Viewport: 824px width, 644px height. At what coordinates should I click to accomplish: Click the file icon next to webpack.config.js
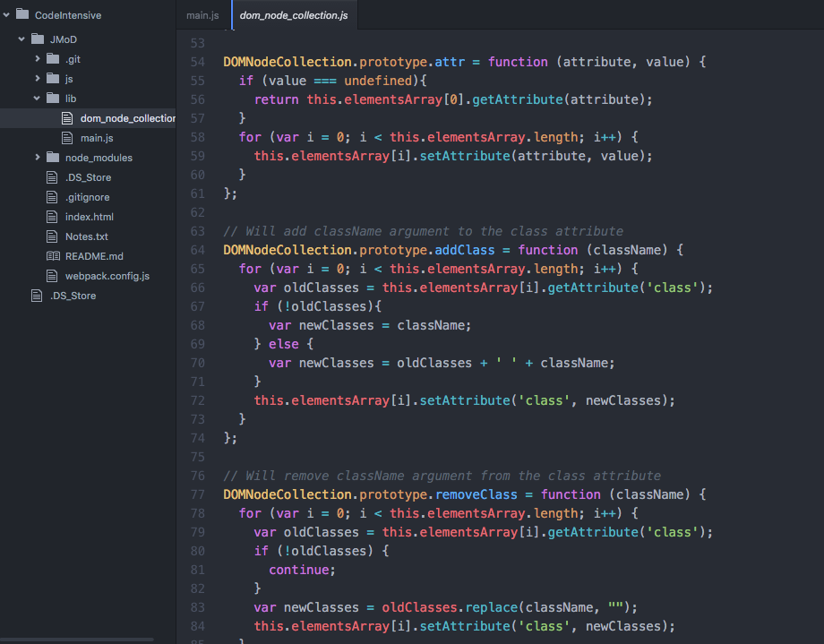click(x=52, y=276)
